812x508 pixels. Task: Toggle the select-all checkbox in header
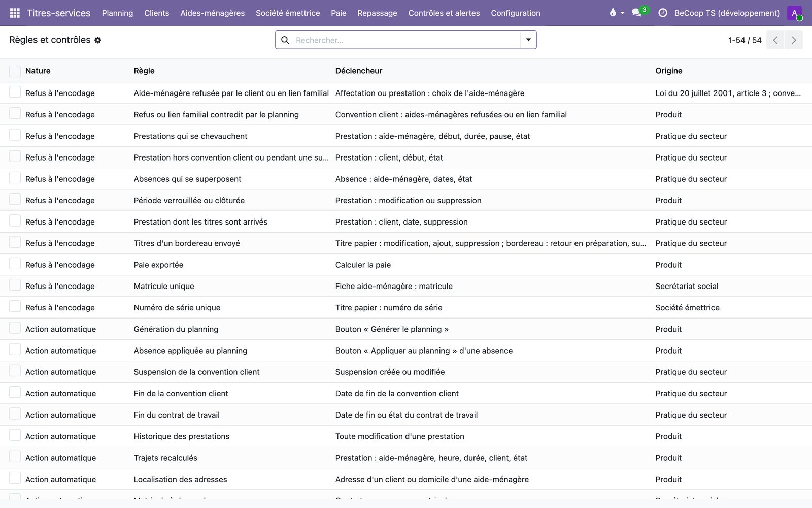coord(15,71)
